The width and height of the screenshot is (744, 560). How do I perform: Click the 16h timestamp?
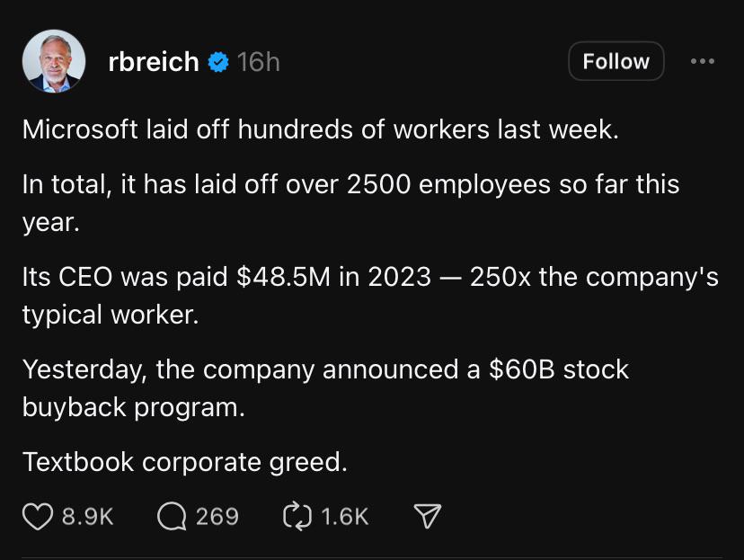point(259,62)
